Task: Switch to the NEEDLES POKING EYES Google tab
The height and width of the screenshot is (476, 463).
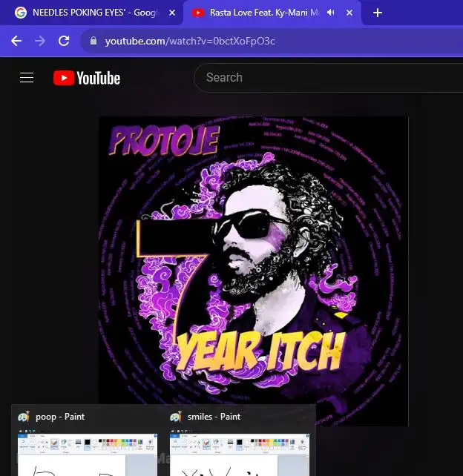Action: (x=94, y=13)
